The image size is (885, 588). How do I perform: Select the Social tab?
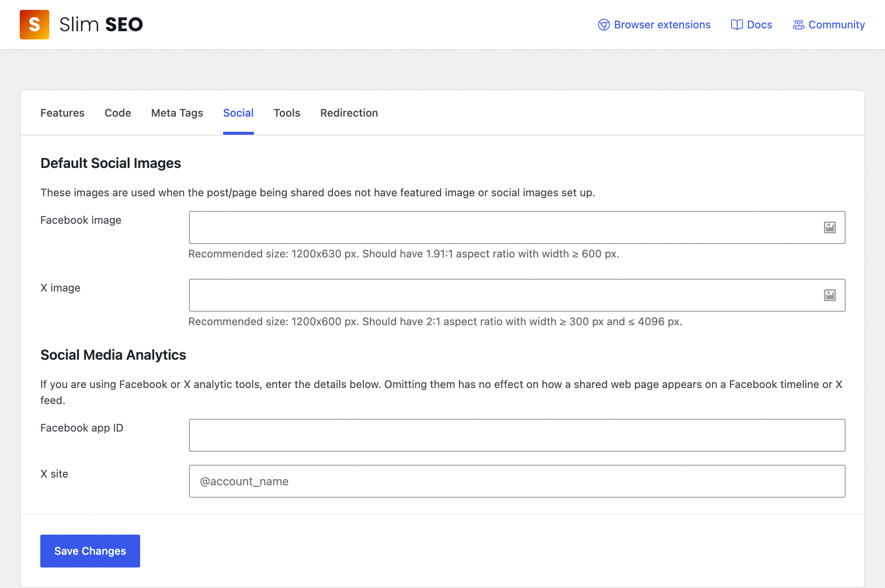coord(238,113)
